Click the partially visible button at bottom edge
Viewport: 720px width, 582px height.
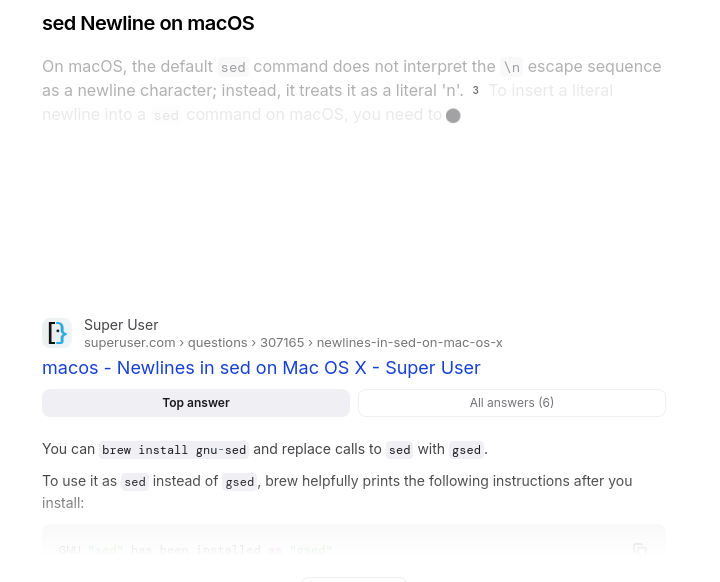tap(354, 578)
